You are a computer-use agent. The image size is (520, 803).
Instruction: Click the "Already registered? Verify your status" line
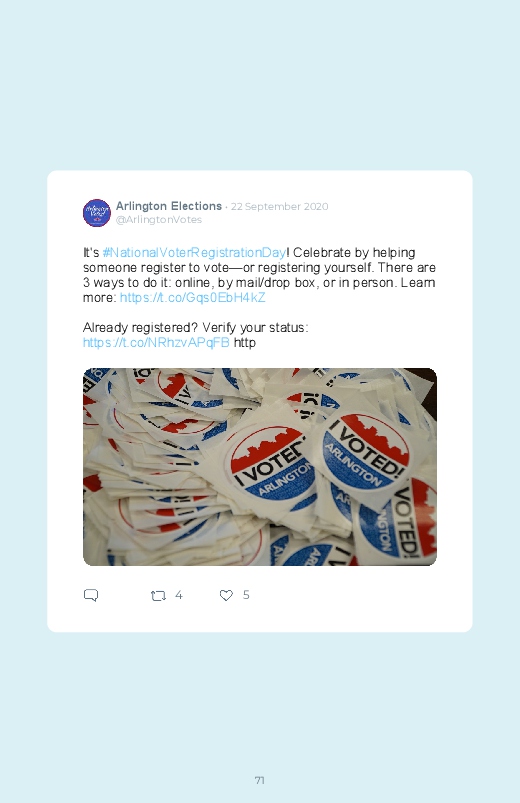click(x=196, y=328)
